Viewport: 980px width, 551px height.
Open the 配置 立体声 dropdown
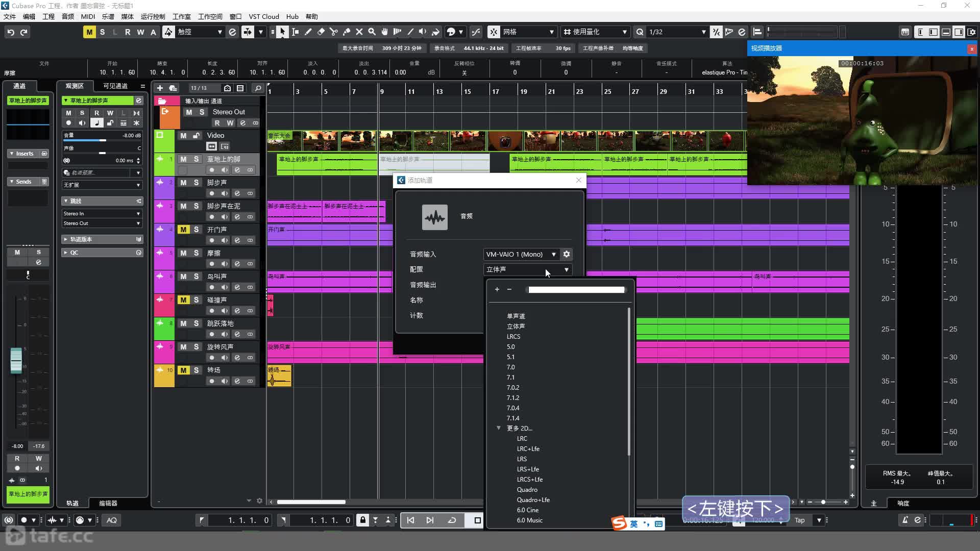527,269
